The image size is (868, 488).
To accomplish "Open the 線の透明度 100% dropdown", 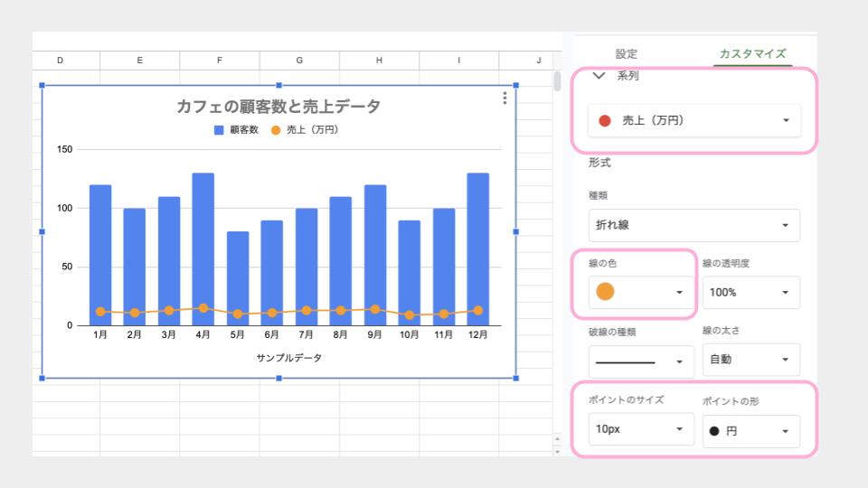I will [750, 292].
